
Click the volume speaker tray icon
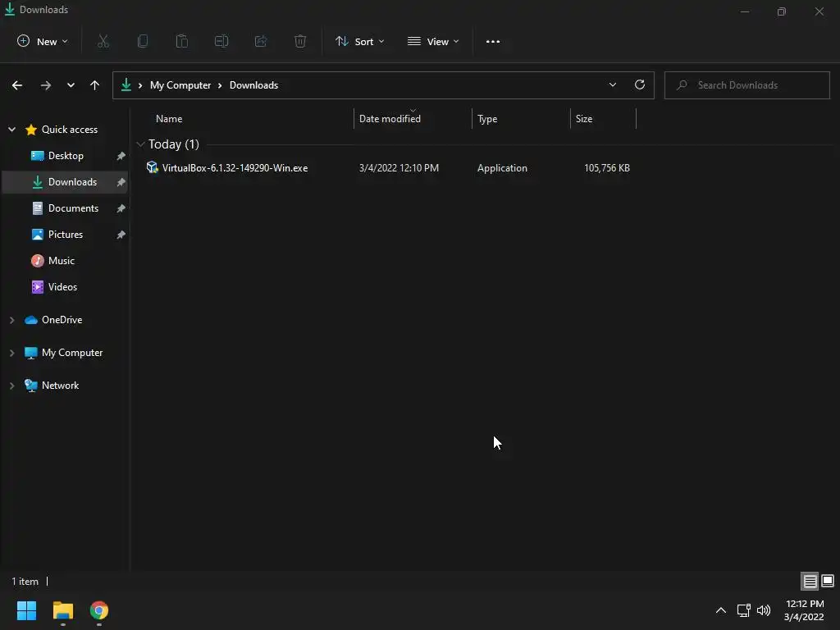pos(764,610)
